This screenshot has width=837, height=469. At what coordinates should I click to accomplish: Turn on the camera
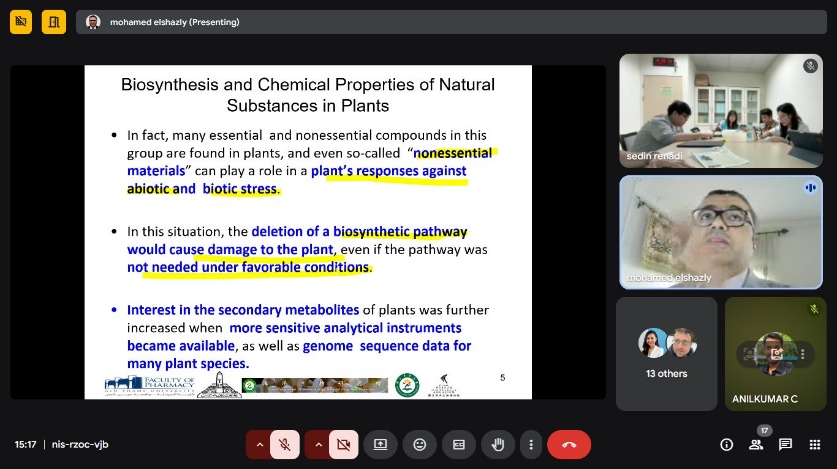(344, 444)
